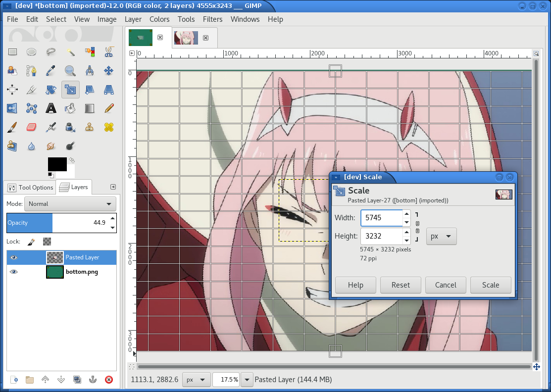The height and width of the screenshot is (392, 551).
Task: Toggle visibility of Pasted Layer
Action: [x=14, y=257]
